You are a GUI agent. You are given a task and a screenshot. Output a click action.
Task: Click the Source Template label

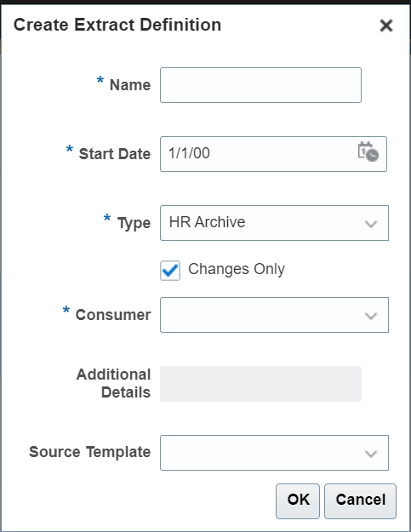tap(90, 452)
